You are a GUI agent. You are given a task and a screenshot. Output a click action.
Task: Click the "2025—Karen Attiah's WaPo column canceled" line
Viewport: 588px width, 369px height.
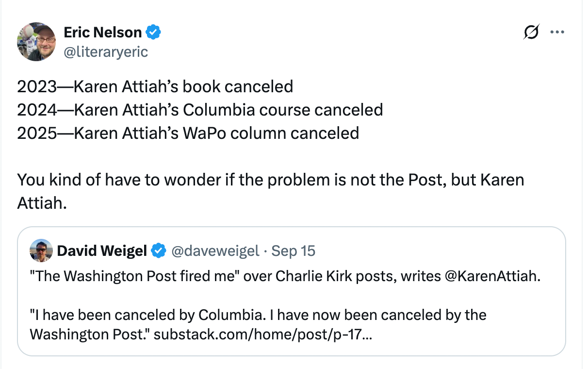tap(188, 133)
